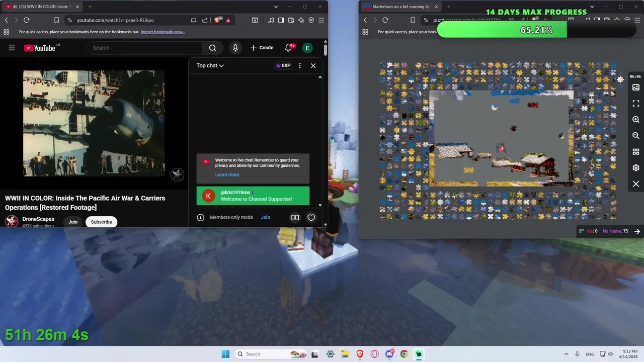Image resolution: width=644 pixels, height=362 pixels.
Task: Click the arrange pieces grid icon
Action: (x=636, y=152)
